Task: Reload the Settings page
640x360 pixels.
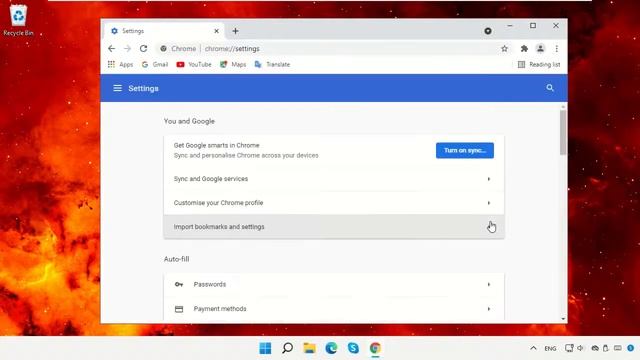Action: [x=143, y=49]
